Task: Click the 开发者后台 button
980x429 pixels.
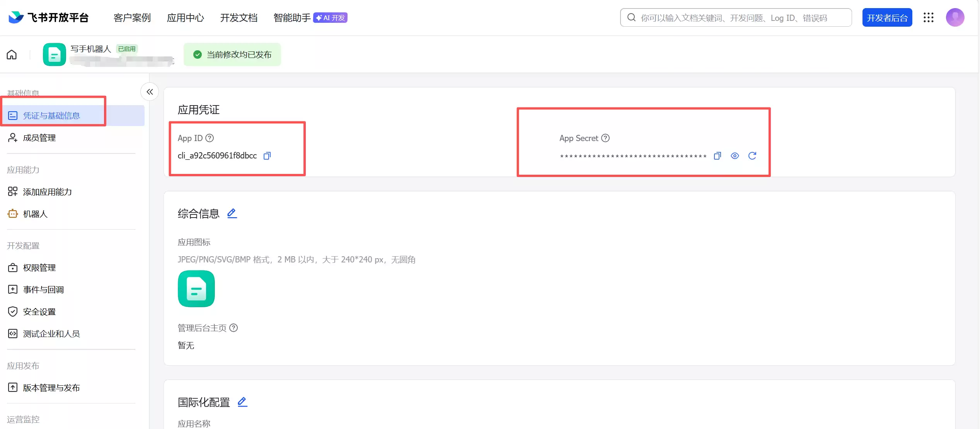Action: [887, 17]
